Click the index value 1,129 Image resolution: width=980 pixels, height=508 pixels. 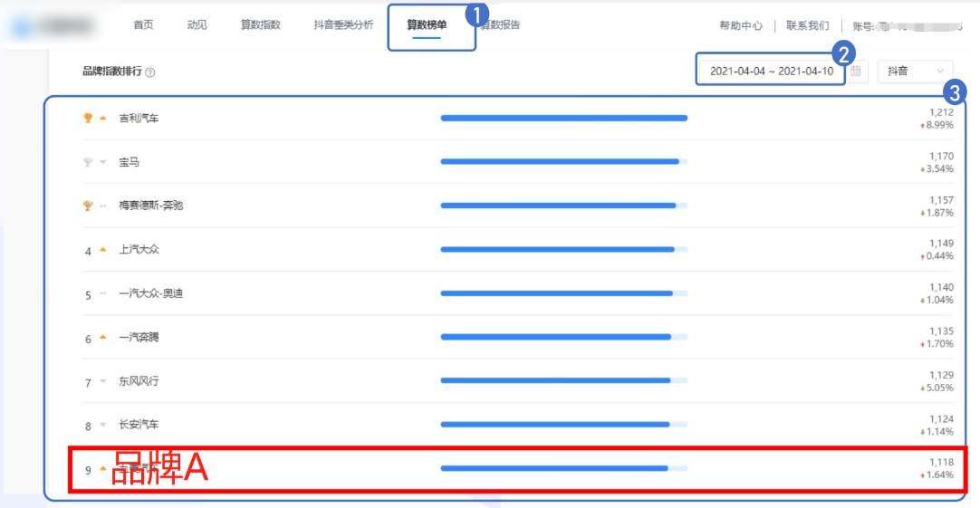click(x=941, y=375)
